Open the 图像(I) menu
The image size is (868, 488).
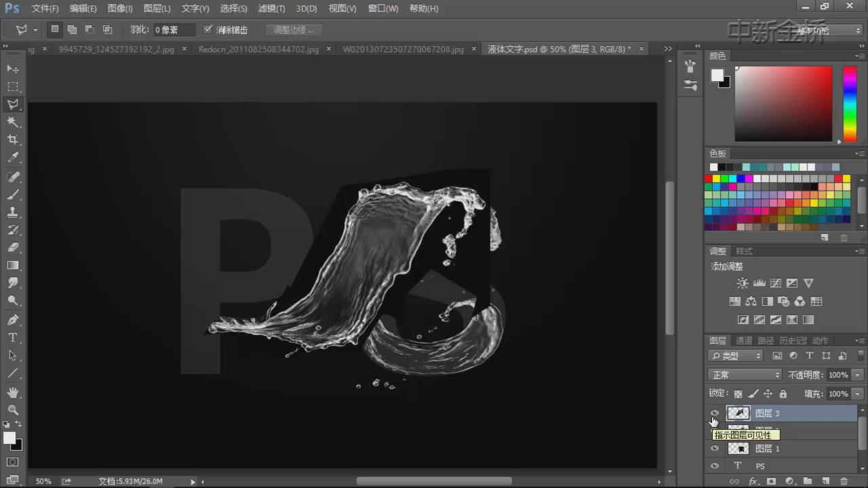(120, 9)
